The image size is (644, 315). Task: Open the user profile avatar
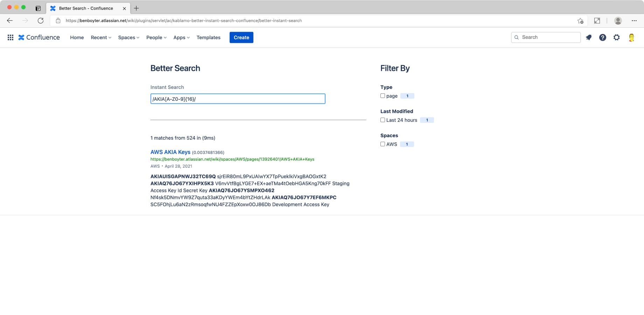[631, 37]
